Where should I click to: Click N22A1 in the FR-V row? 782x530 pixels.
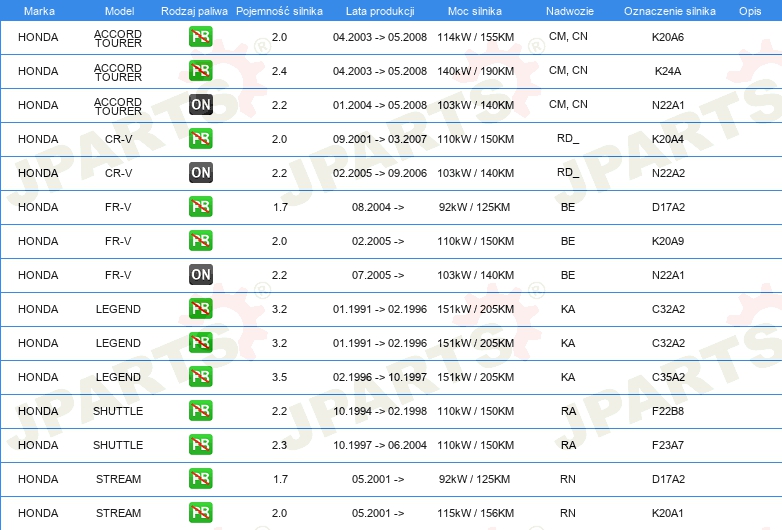coord(668,275)
